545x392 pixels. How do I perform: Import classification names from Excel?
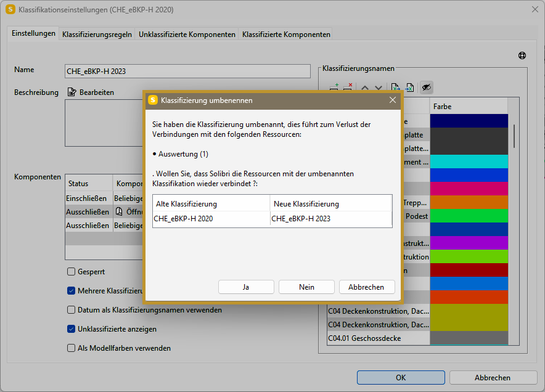409,88
